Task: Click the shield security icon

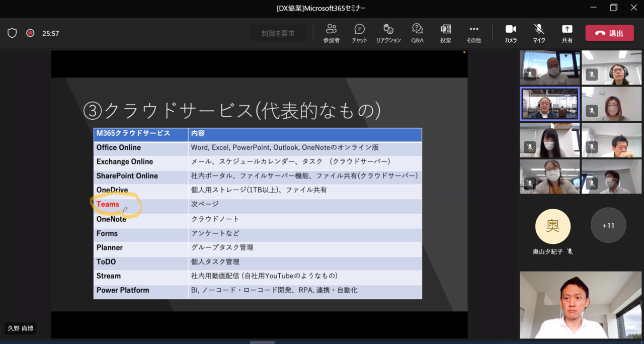Action: point(12,33)
